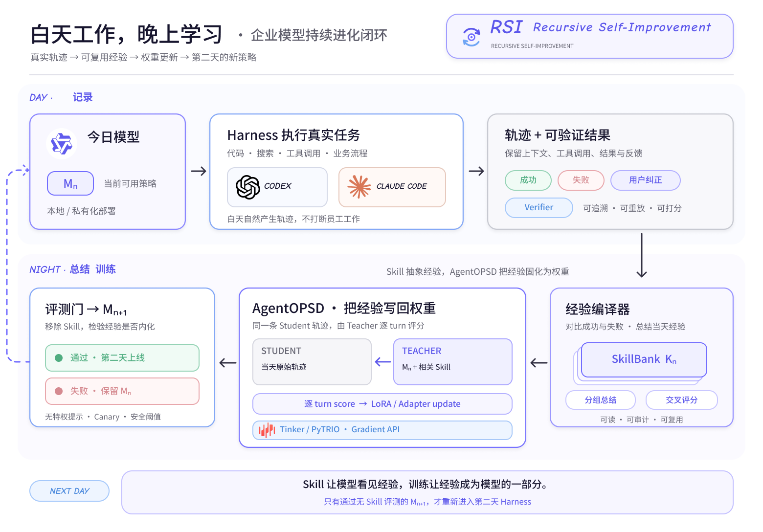The image size is (763, 532).
Task: Click the green dot beside 通过
Action: (59, 358)
